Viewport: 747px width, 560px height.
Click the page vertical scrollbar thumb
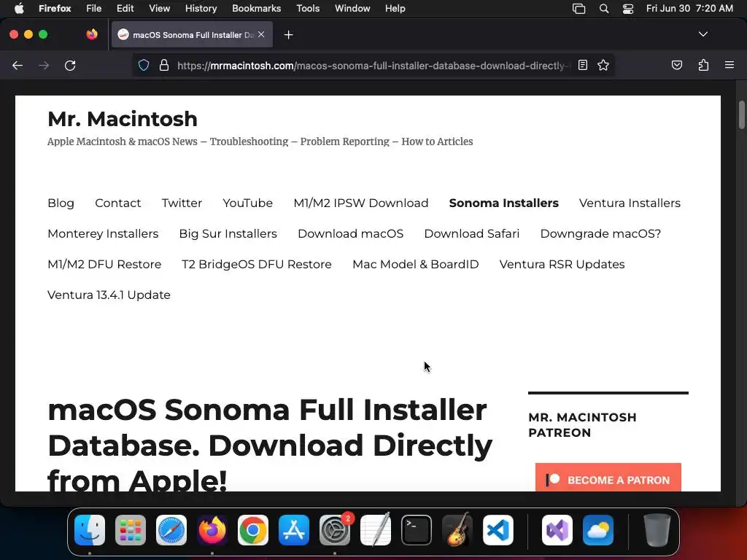tap(741, 114)
